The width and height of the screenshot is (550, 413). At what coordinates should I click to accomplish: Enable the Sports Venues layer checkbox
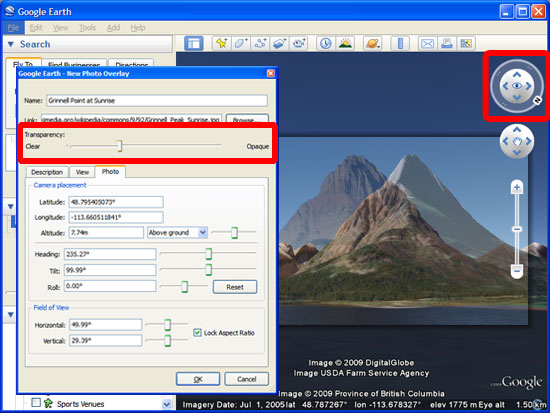pyautogui.click(x=36, y=402)
